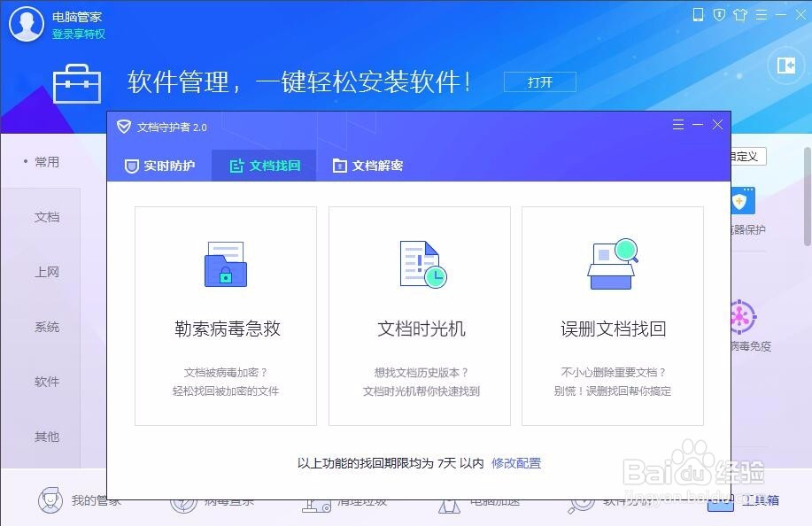812x526 pixels.
Task: Open 工具箱 in the bottom bar
Action: tap(744, 500)
